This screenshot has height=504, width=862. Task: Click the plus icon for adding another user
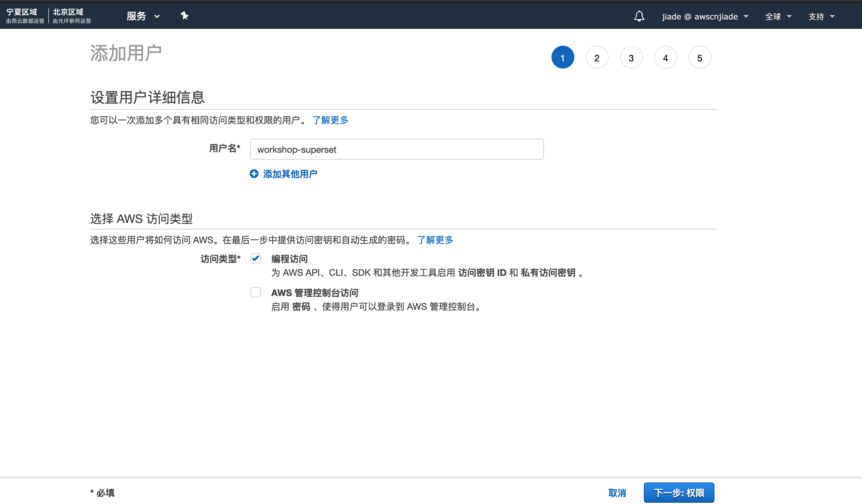[x=254, y=174]
